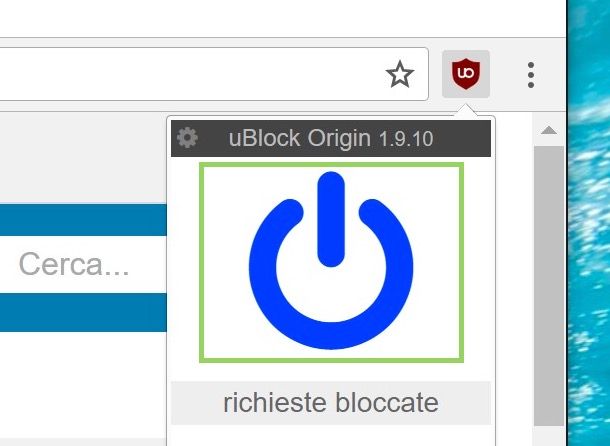Click the upper blue banner strip
This screenshot has width=610, height=446.
click(x=83, y=220)
